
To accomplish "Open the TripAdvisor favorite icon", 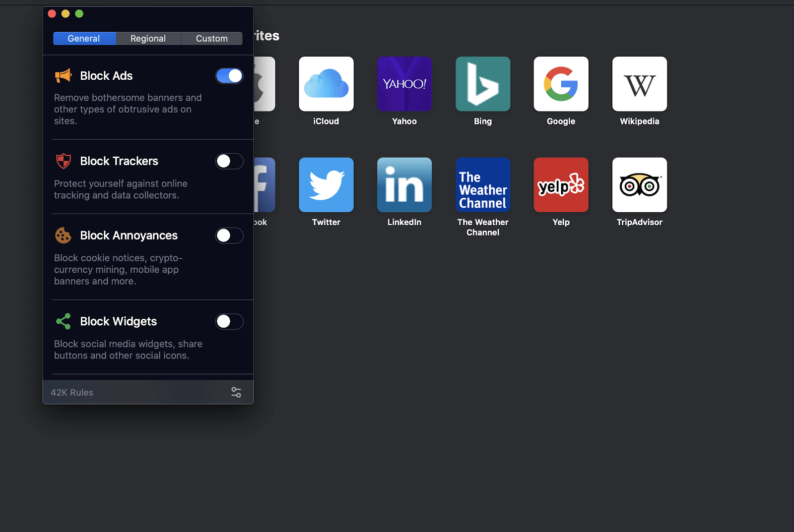I will tap(640, 185).
